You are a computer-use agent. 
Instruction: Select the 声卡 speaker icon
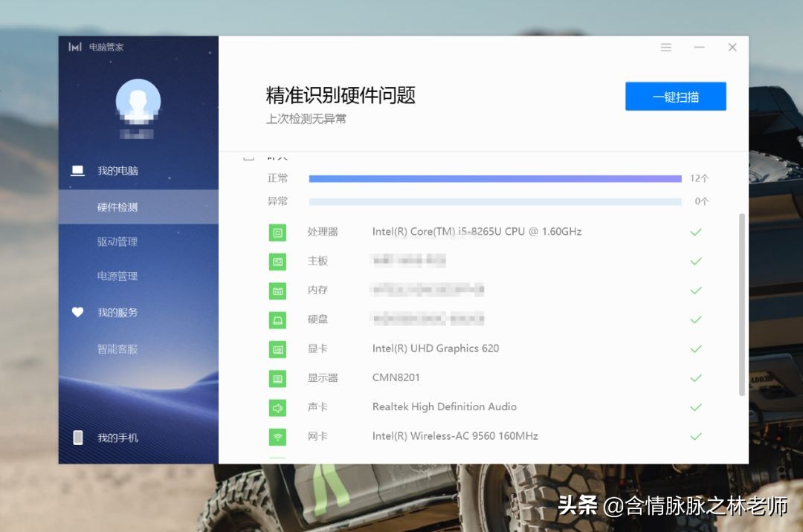pos(277,407)
